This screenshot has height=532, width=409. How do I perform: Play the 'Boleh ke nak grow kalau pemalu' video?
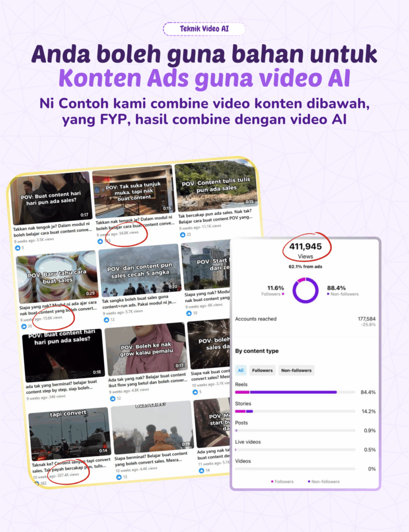[x=145, y=347]
